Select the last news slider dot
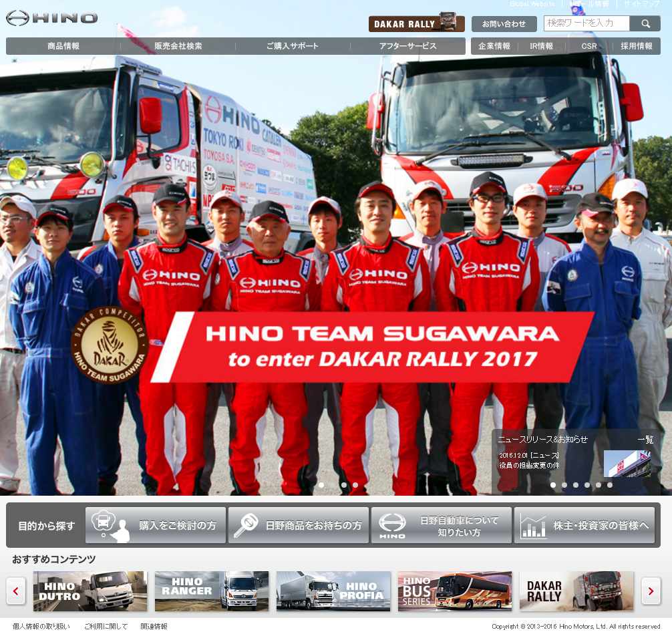The width and height of the screenshot is (672, 632). click(610, 485)
